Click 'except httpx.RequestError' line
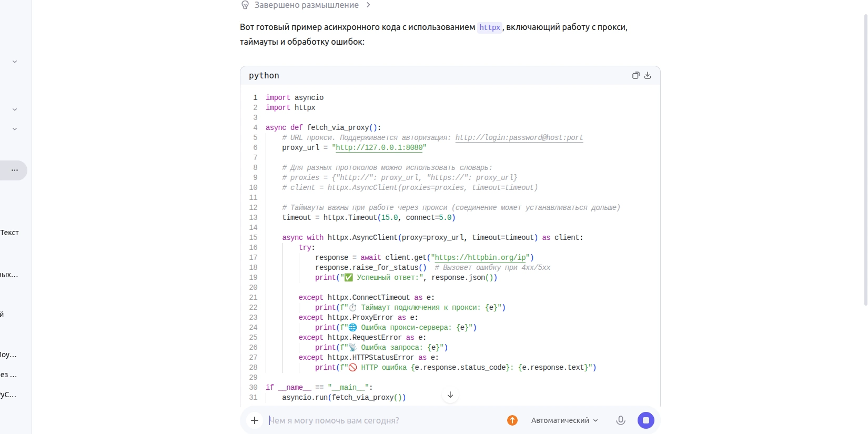The width and height of the screenshot is (868, 434). pos(362,337)
